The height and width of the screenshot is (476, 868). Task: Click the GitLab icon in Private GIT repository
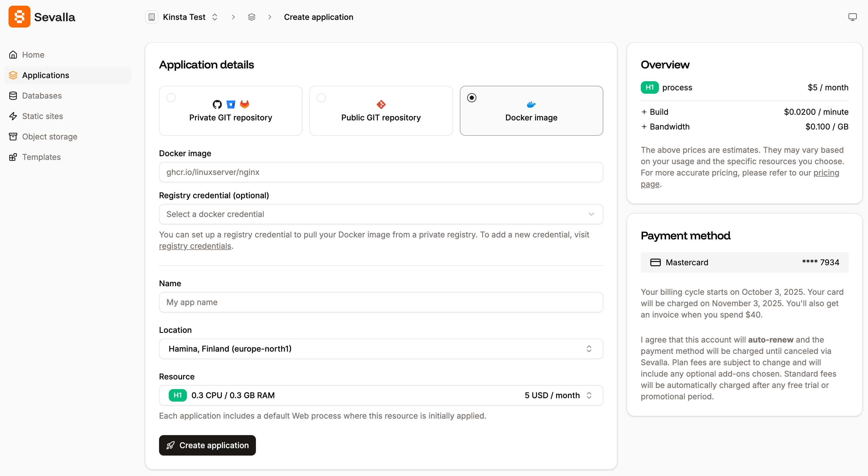(x=245, y=104)
